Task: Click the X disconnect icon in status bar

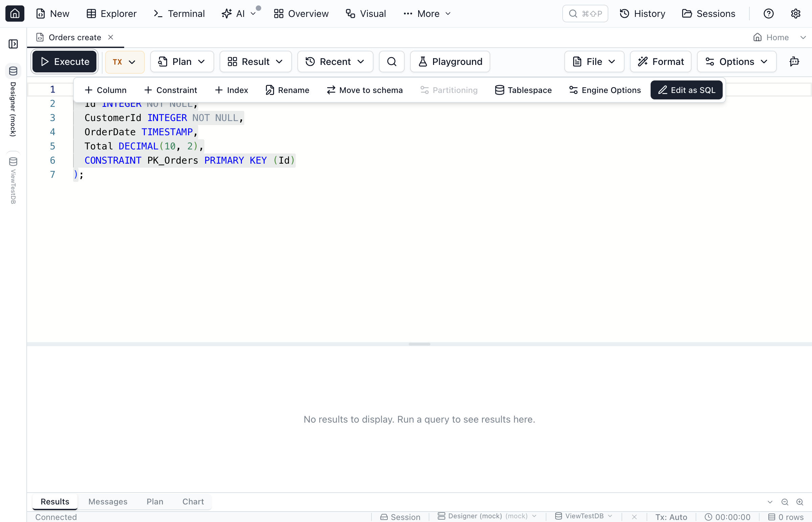Action: pyautogui.click(x=634, y=517)
